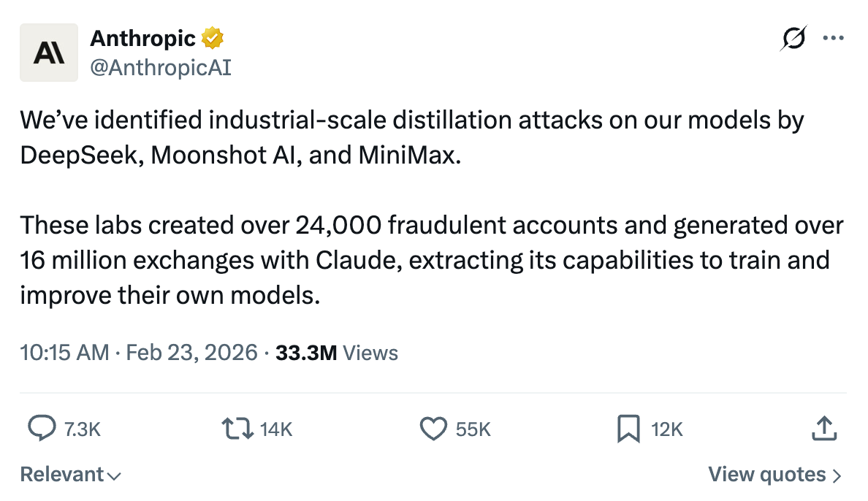View the 33.3M Views analytics
This screenshot has width=868, height=501.
337,353
